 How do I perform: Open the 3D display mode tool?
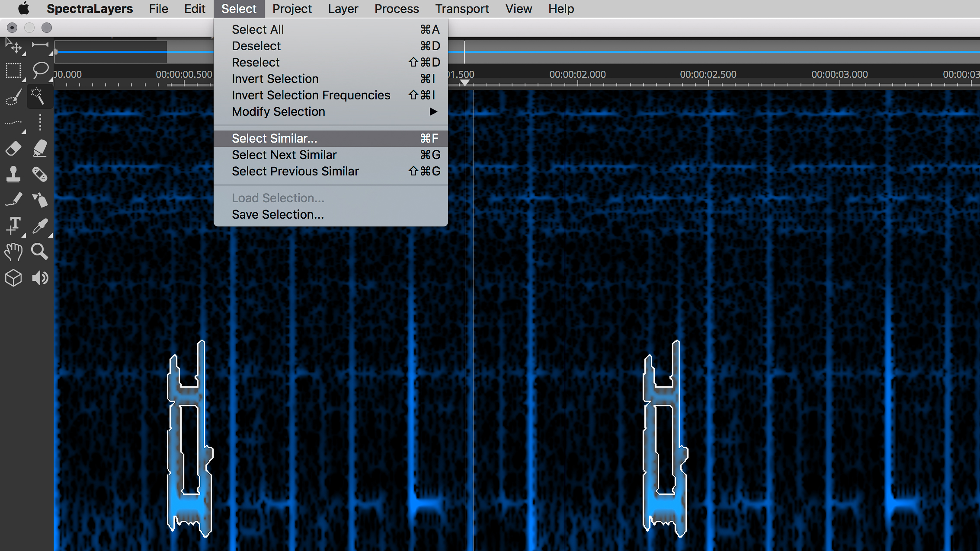click(x=13, y=278)
